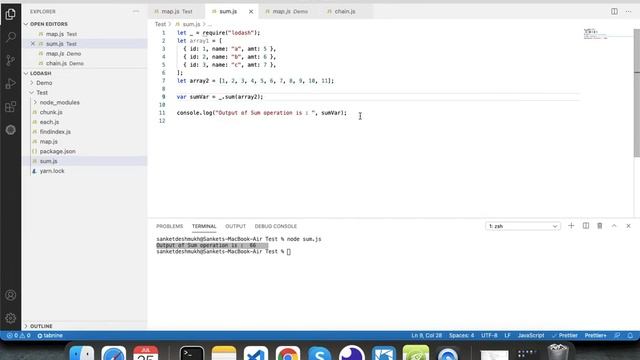Image resolution: width=640 pixels, height=360 pixels.
Task: Open Skype from the Dock
Action: coord(320,353)
